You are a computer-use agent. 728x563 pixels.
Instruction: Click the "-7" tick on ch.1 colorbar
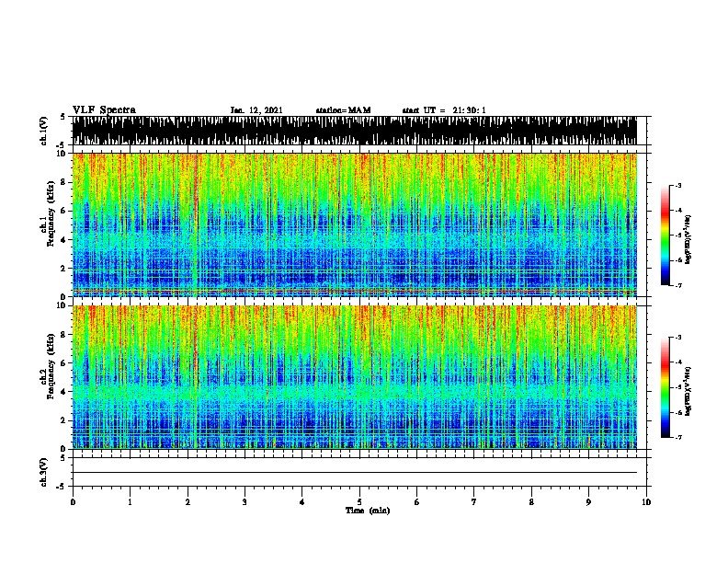[x=677, y=285]
